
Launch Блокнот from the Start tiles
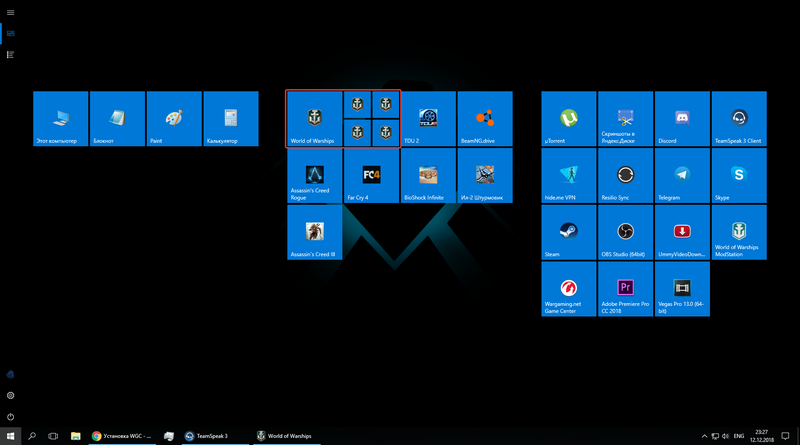coord(117,119)
